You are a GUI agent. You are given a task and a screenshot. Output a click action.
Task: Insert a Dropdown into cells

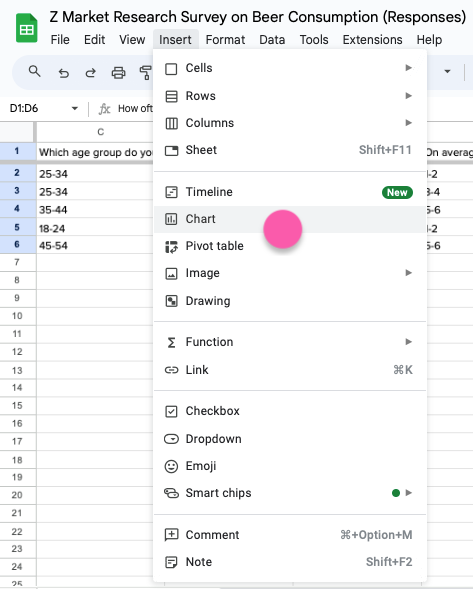click(x=290, y=439)
